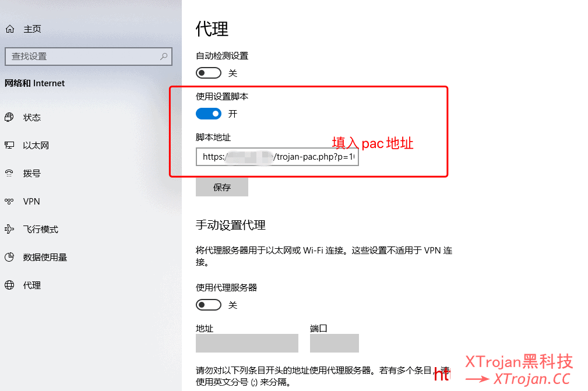
Task: Select the 飞行模式 airplane icon
Action: pyautogui.click(x=9, y=229)
